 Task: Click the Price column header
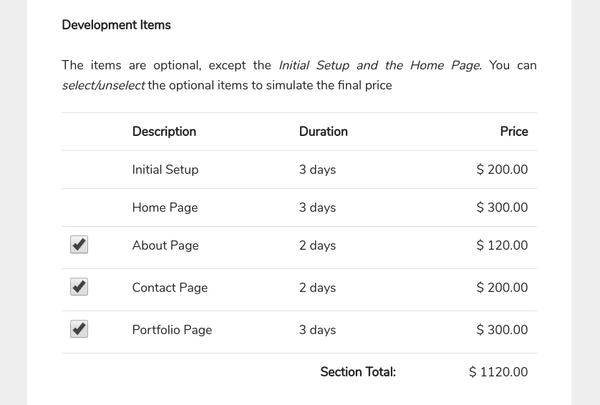(514, 131)
